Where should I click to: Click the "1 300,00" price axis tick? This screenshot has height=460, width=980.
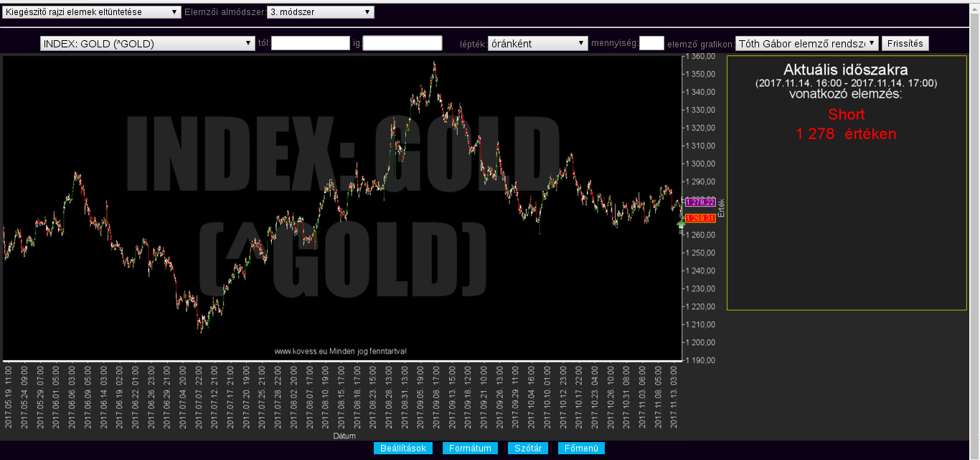pyautogui.click(x=699, y=164)
